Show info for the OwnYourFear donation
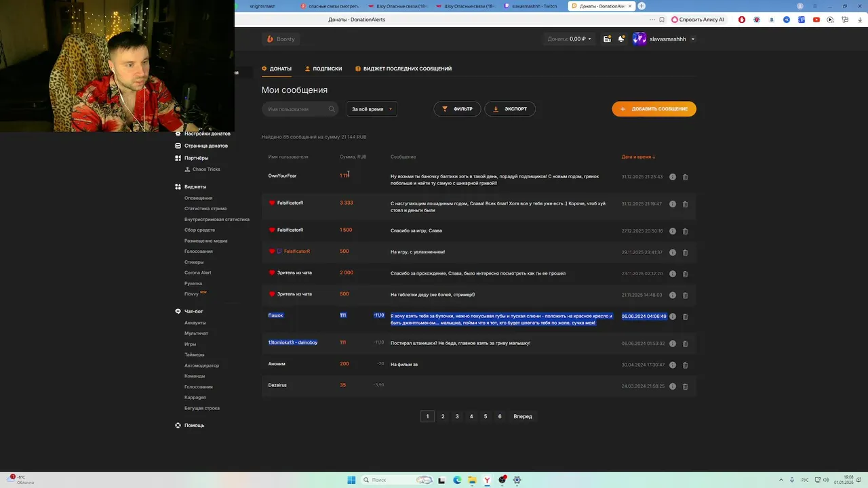868x488 pixels. [x=672, y=177]
